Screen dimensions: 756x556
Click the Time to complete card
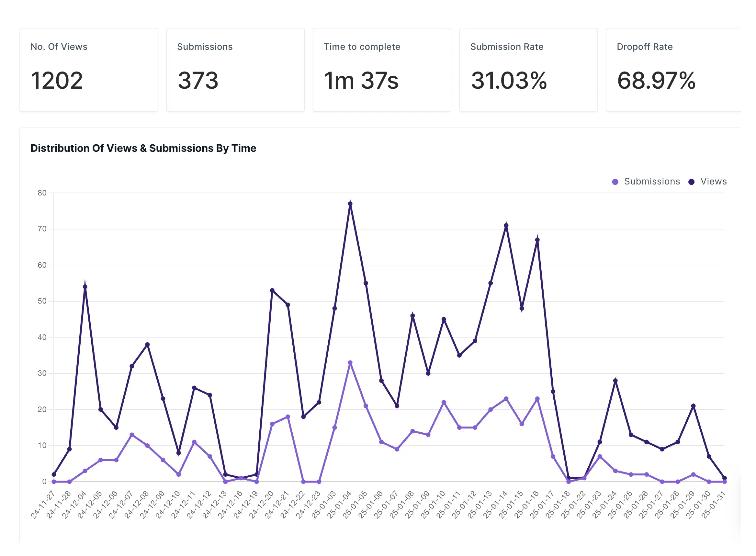coord(382,70)
